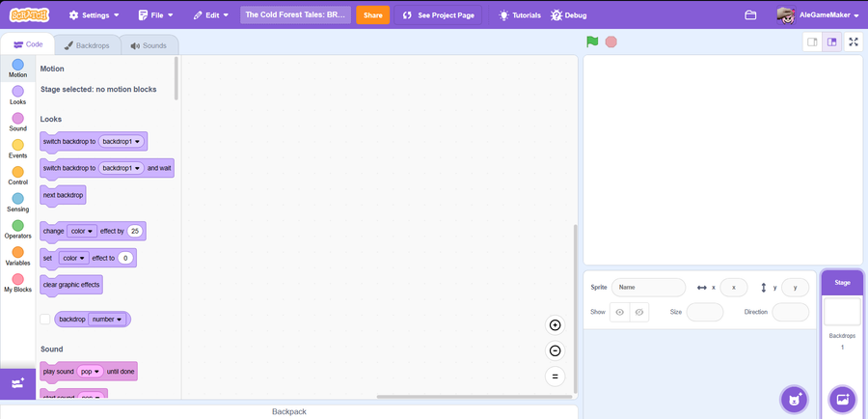
Task: Click Choose a Backdrop button
Action: 842,399
